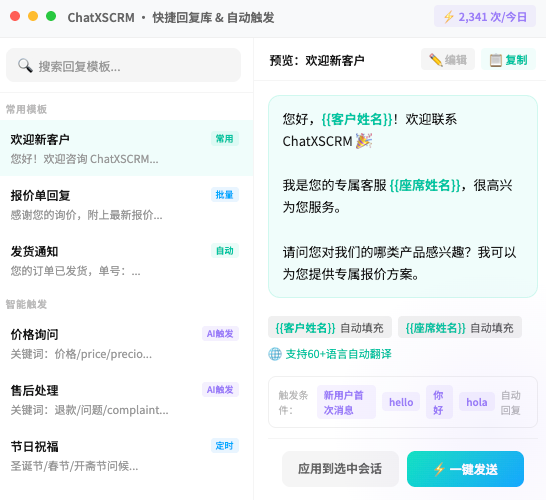Select the 你好 trigger keyword chip
Screen dimensions: 546x500
click(x=439, y=402)
